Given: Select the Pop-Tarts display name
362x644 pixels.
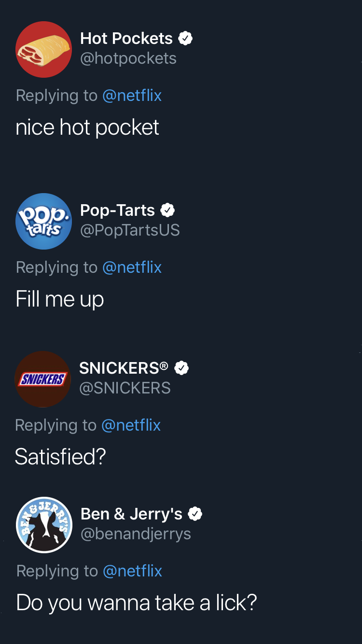Looking at the screenshot, I should pyautogui.click(x=117, y=210).
